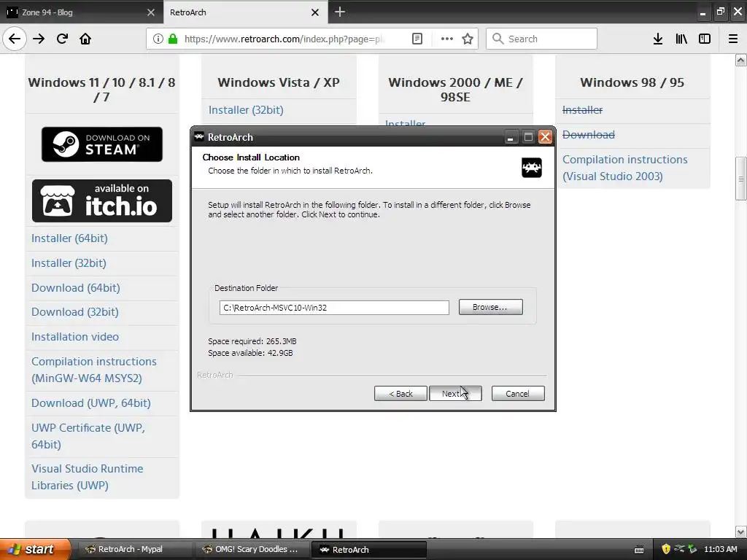Open the browser home page icon
Image resolution: width=747 pixels, height=560 pixels.
pos(85,39)
